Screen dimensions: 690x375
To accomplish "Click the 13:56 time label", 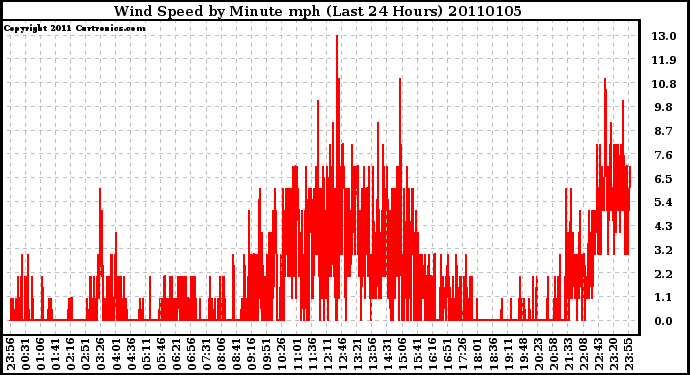I will tap(373, 355).
